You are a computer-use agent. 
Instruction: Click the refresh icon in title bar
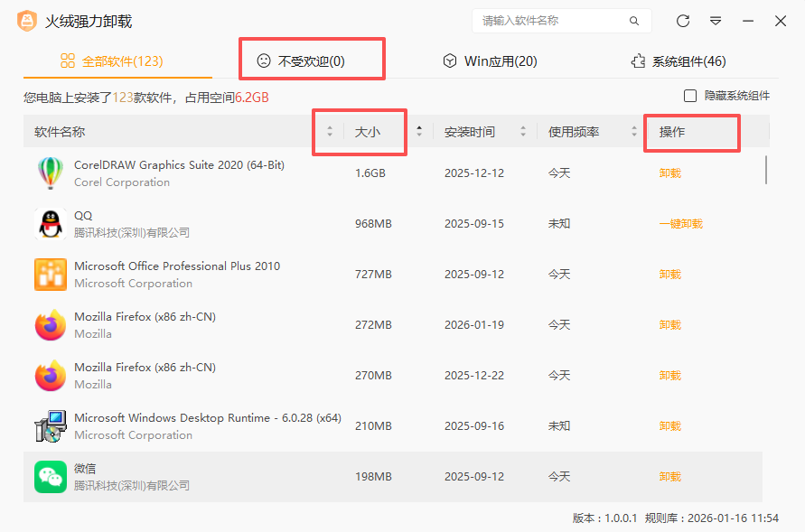tap(683, 21)
